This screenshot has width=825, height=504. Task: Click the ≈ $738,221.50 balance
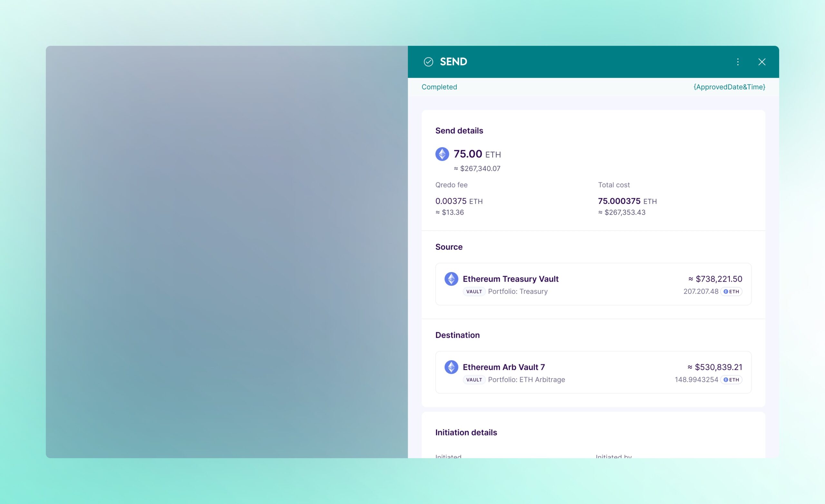tap(715, 279)
